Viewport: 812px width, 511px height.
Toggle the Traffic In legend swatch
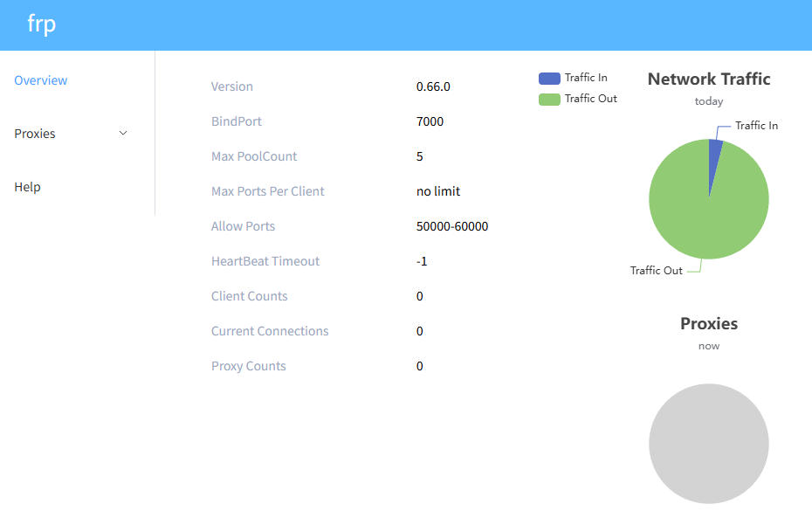click(x=549, y=79)
